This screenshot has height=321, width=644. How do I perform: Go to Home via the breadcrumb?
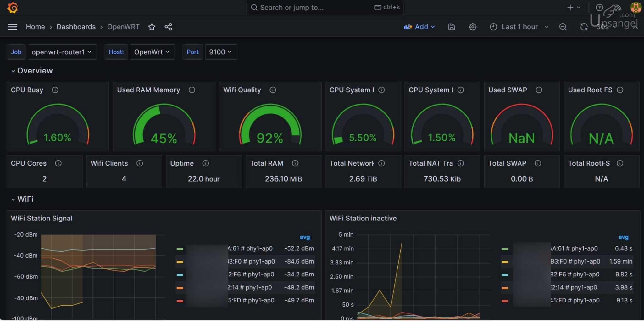coord(35,27)
